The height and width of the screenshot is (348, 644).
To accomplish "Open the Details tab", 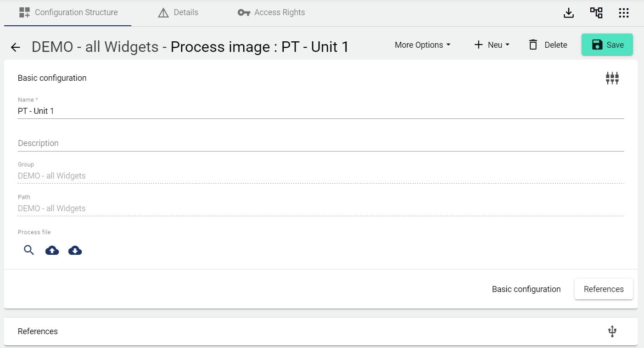I will click(178, 12).
